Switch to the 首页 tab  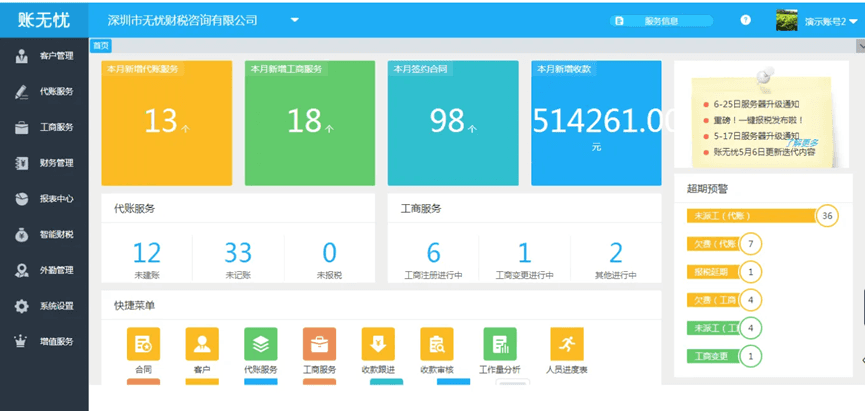click(x=101, y=46)
